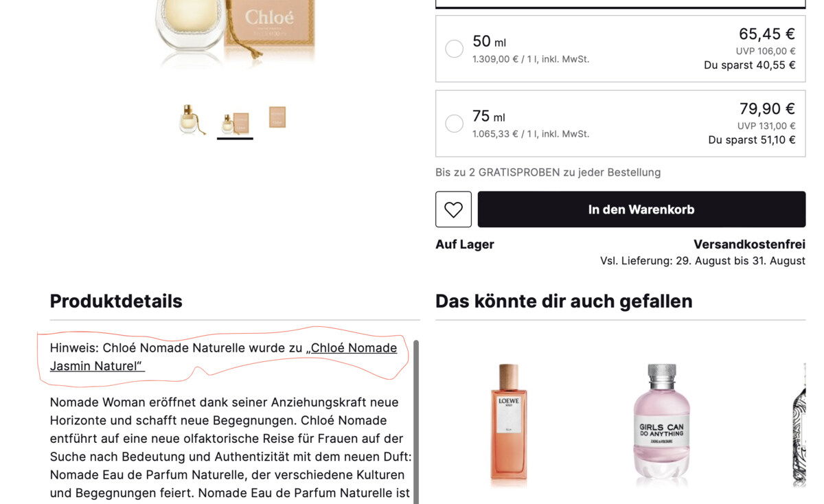Click the Auf Lager availability label
This screenshot has height=504, width=824.
click(465, 244)
